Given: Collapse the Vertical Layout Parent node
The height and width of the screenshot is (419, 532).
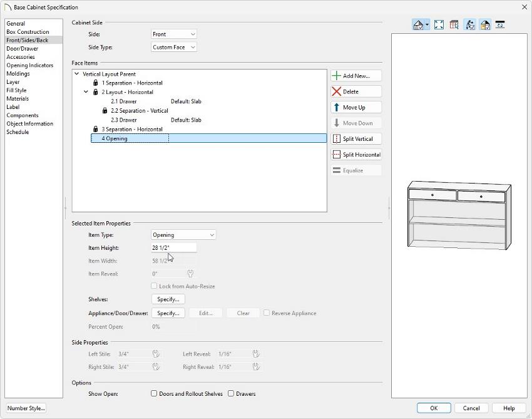Looking at the screenshot, I should coord(77,74).
